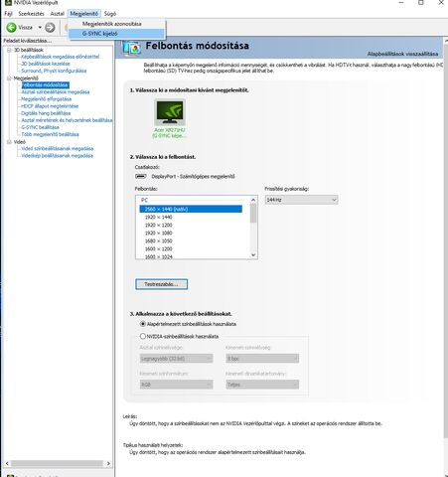
Task: Open the Súgó menu
Action: point(110,14)
